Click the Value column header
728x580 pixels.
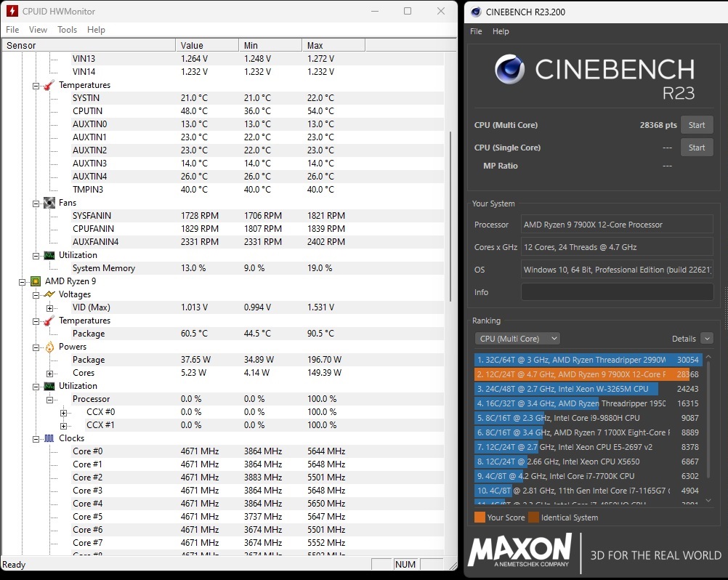(x=207, y=45)
